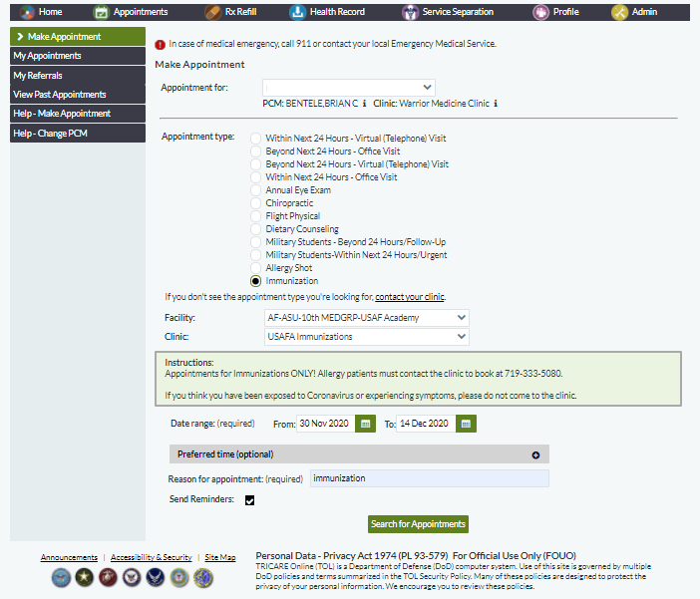Click the sixth footer seal, gold-rimmed

pos(179,578)
